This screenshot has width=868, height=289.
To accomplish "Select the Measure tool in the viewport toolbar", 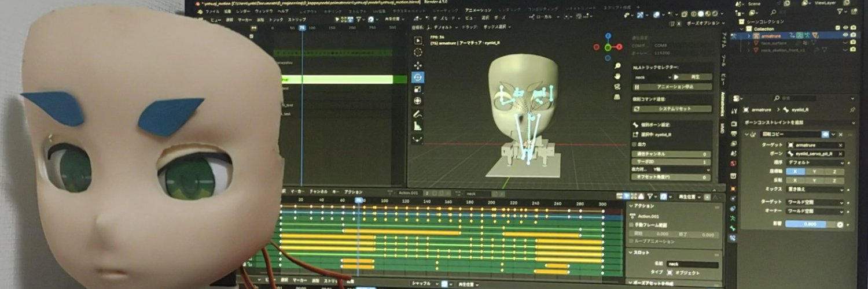I will click(x=418, y=126).
